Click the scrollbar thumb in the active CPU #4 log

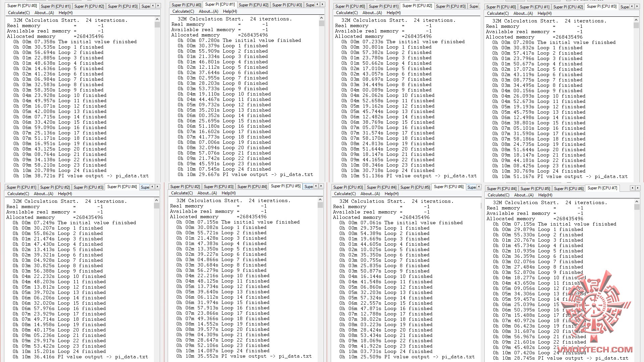coord(157,206)
